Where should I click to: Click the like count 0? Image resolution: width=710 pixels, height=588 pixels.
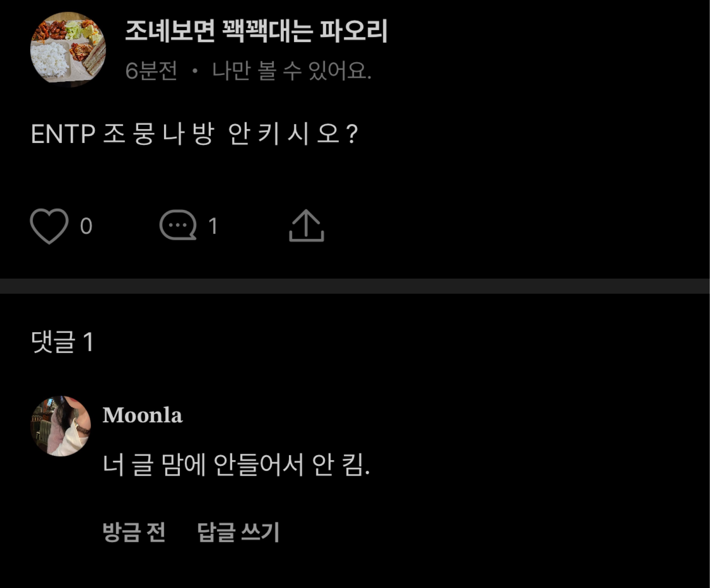coord(86,226)
